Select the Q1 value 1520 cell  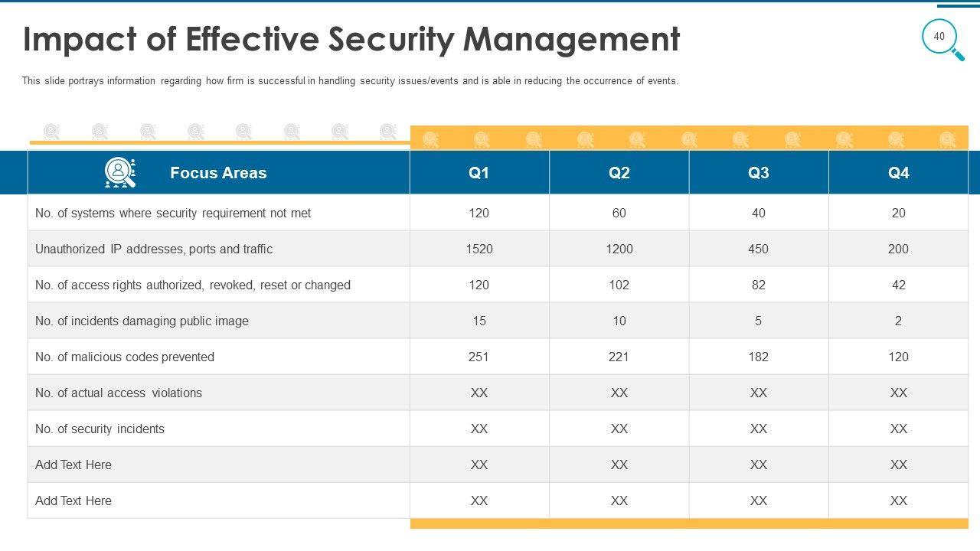[x=479, y=249]
